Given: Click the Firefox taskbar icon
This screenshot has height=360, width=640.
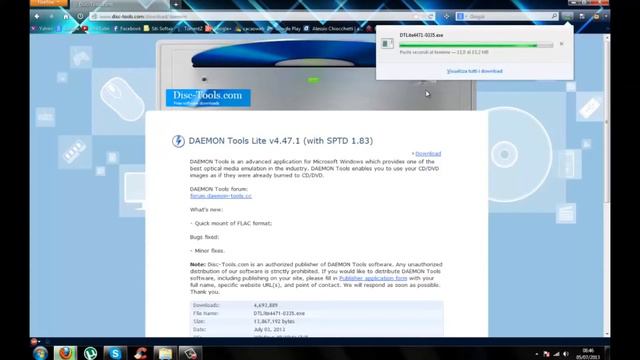Looking at the screenshot, I should click(65, 353).
